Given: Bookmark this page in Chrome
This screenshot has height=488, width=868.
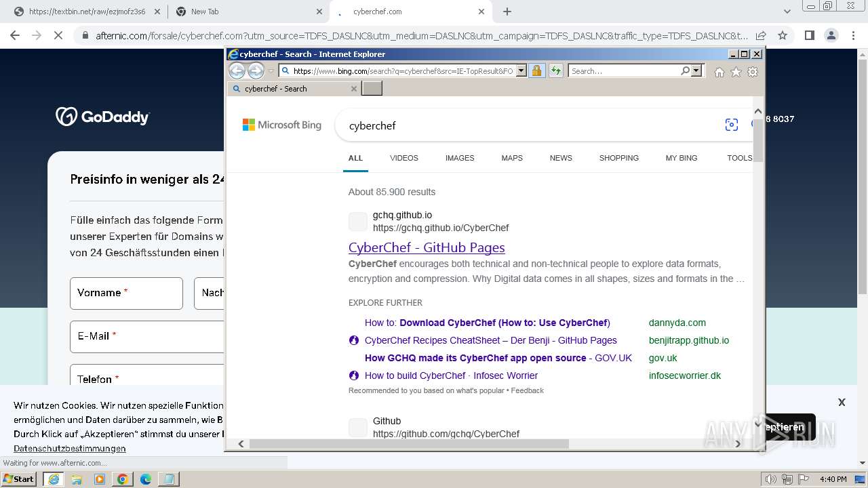Looking at the screenshot, I should (x=783, y=35).
